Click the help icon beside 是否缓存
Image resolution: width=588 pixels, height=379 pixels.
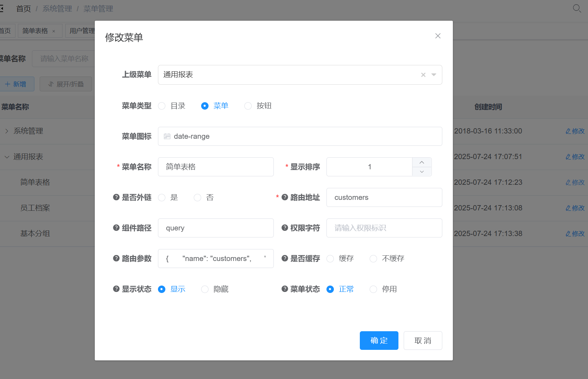coord(285,258)
